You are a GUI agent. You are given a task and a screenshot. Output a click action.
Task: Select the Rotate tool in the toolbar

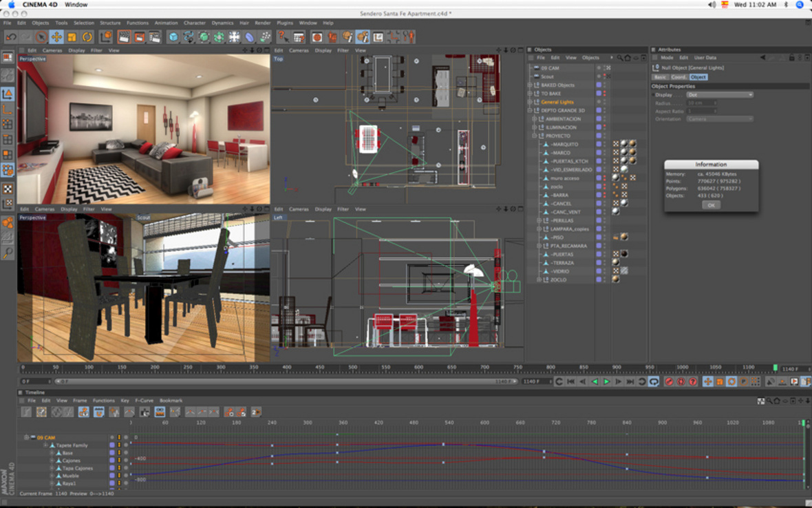[87, 37]
